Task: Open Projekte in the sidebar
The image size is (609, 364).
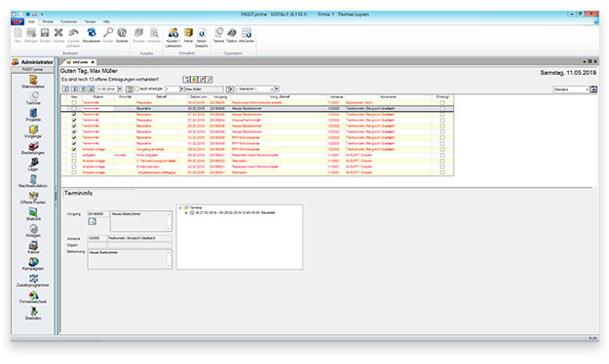Action: [33, 115]
